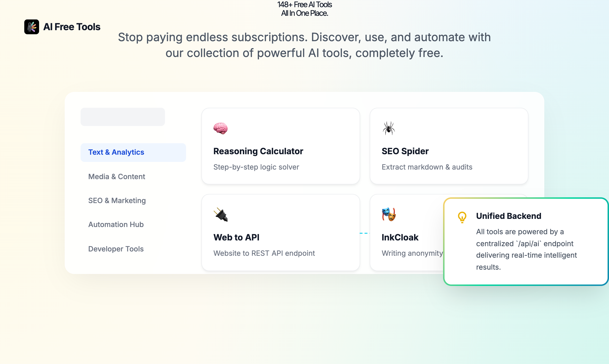Click the gradient-bordered Unified Backend badge icon

point(462,217)
